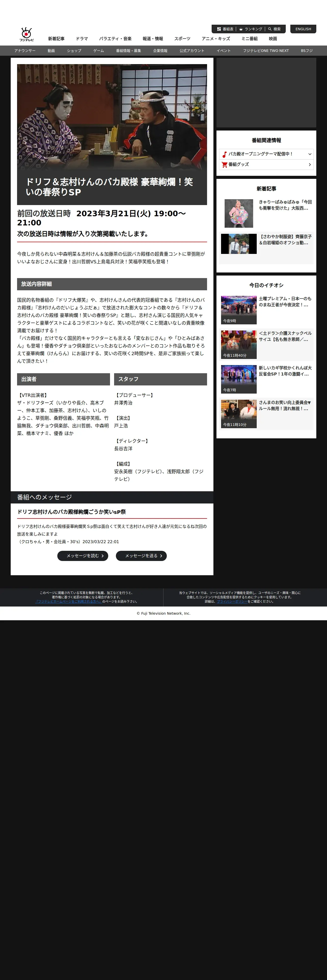The image size is (327, 980).
Task: Open 新着記事 menu item
Action: pyautogui.click(x=56, y=39)
